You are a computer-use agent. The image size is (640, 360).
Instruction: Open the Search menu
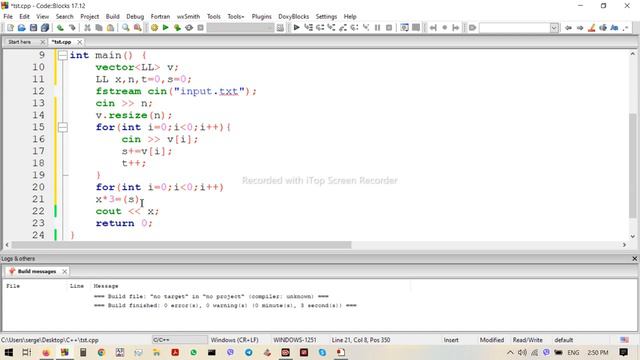coord(64,16)
